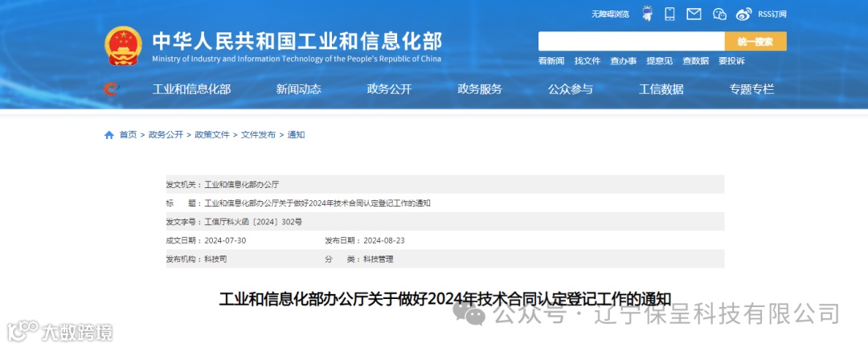Open the mobile version phone icon
The width and height of the screenshot is (868, 348).
[x=669, y=14]
